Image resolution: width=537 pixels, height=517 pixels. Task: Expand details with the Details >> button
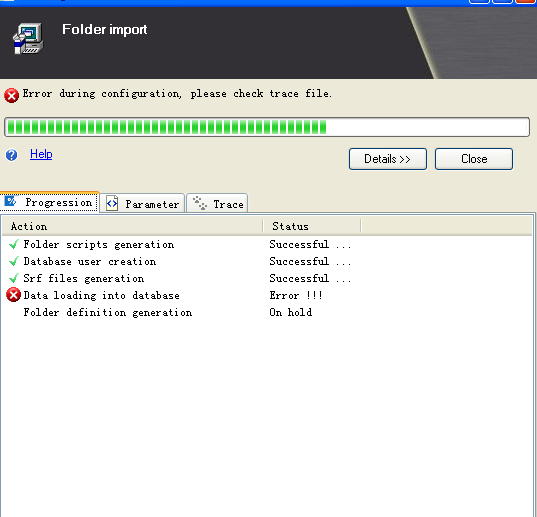(x=388, y=159)
